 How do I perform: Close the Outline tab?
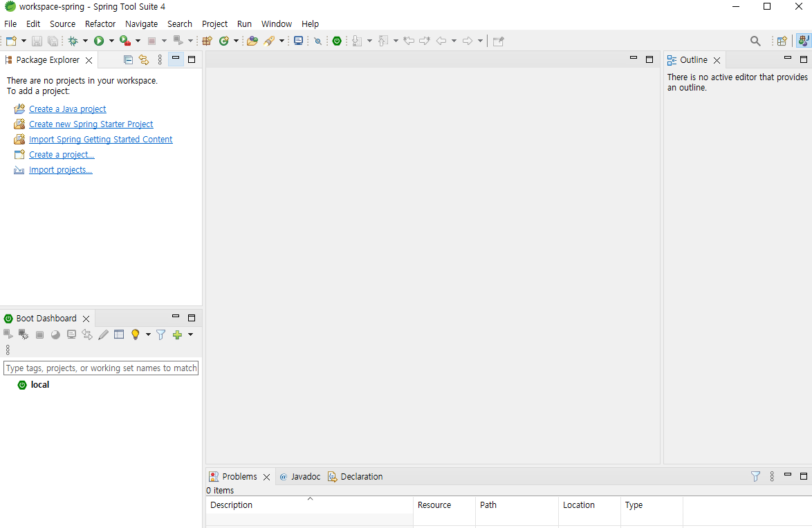(717, 61)
